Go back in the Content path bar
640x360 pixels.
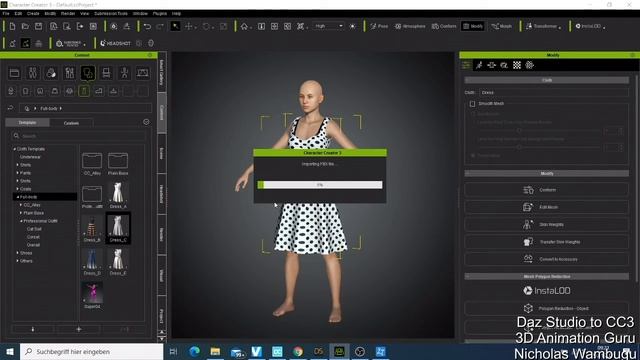pyautogui.click(x=11, y=108)
